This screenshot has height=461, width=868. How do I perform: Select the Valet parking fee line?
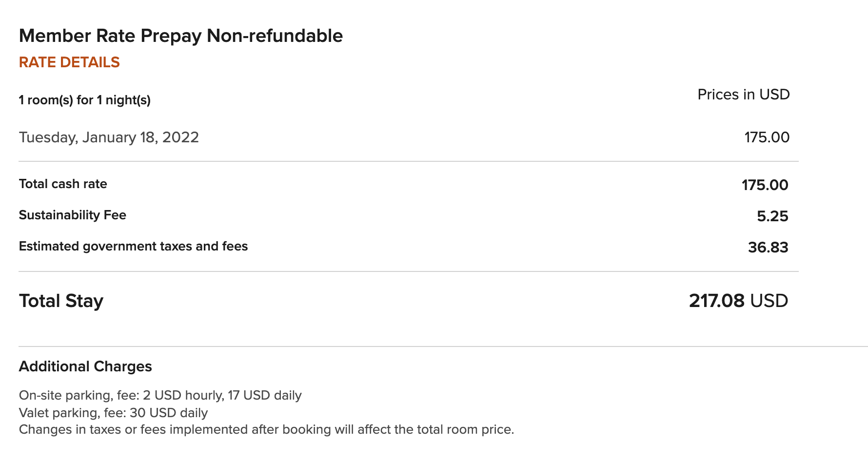tap(113, 413)
